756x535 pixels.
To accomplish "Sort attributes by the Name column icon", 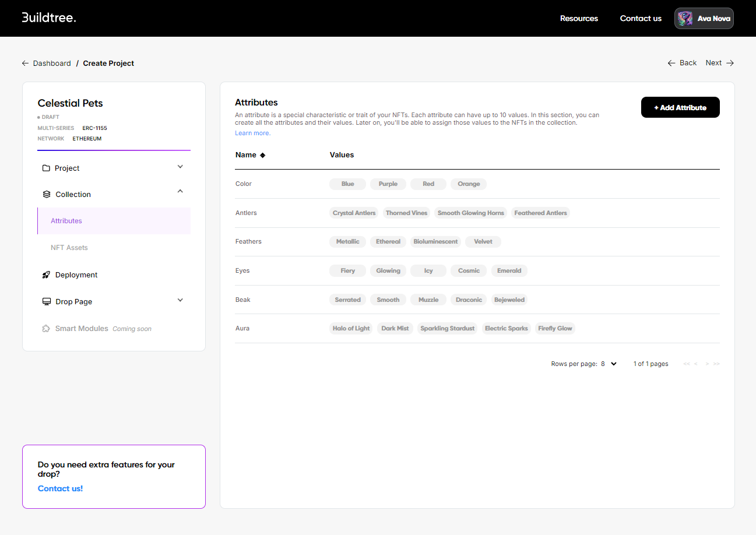I will pos(262,155).
